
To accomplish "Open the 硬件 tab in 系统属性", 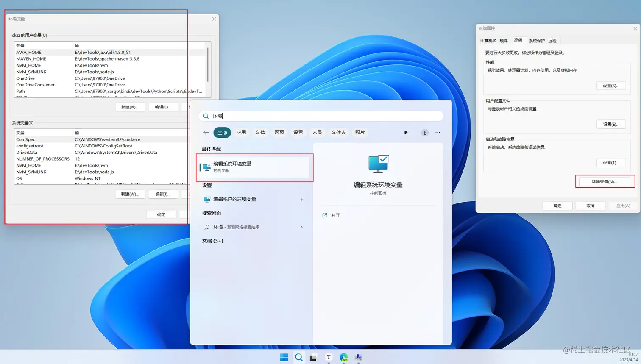I will [504, 41].
